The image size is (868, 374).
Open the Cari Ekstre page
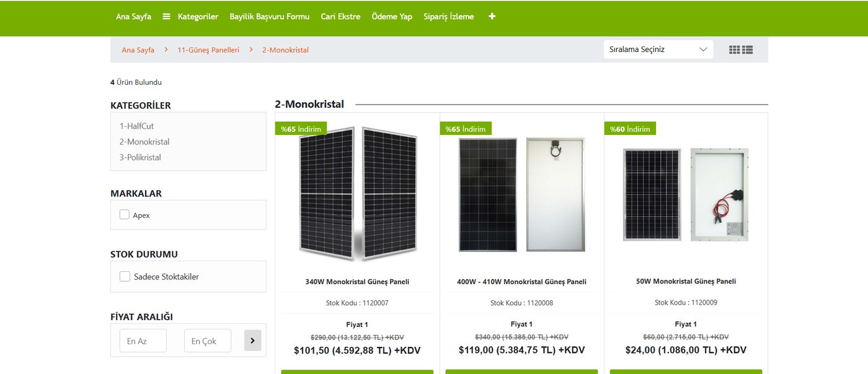[340, 17]
